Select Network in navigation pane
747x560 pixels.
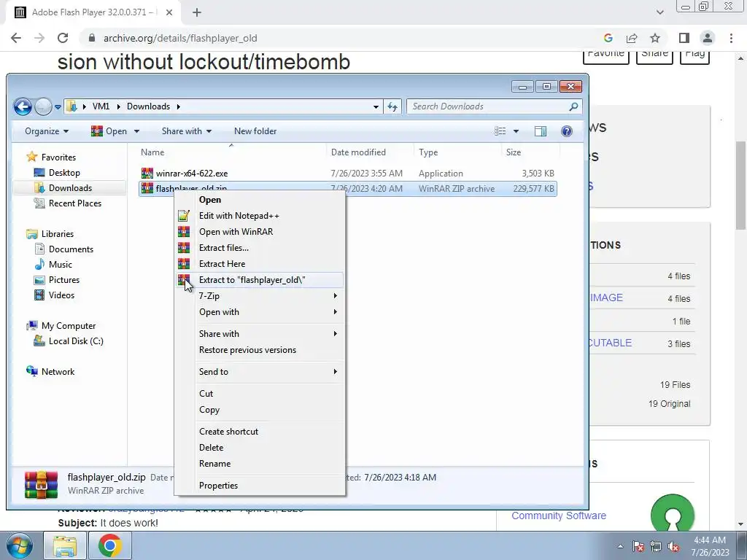50,371
